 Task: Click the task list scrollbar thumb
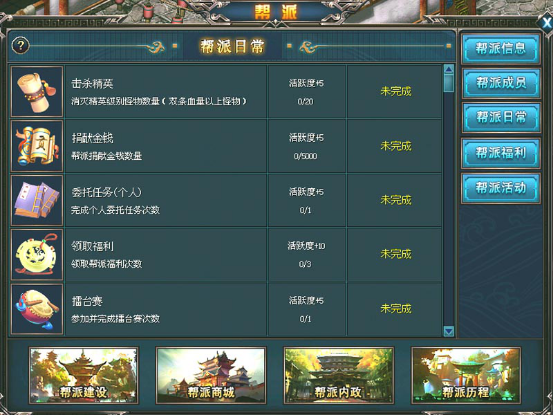[449, 83]
